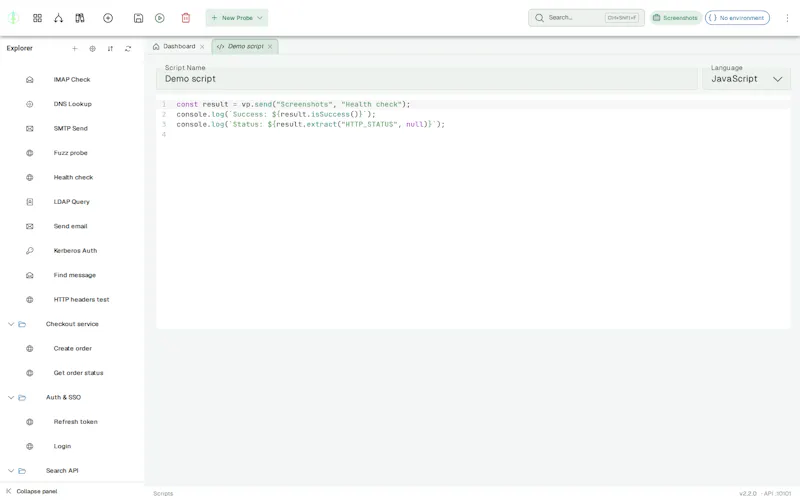
Task: Click the Login globe icon
Action: coord(30,447)
